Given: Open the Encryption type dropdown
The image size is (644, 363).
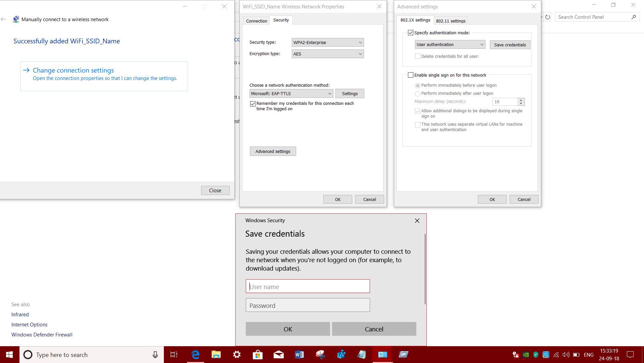Looking at the screenshot, I should pyautogui.click(x=328, y=54).
